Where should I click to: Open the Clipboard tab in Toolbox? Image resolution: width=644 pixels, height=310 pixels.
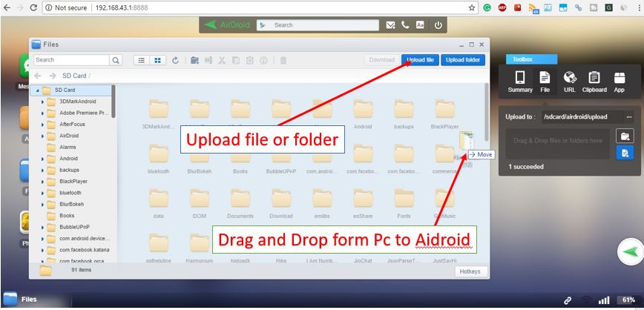pos(594,82)
